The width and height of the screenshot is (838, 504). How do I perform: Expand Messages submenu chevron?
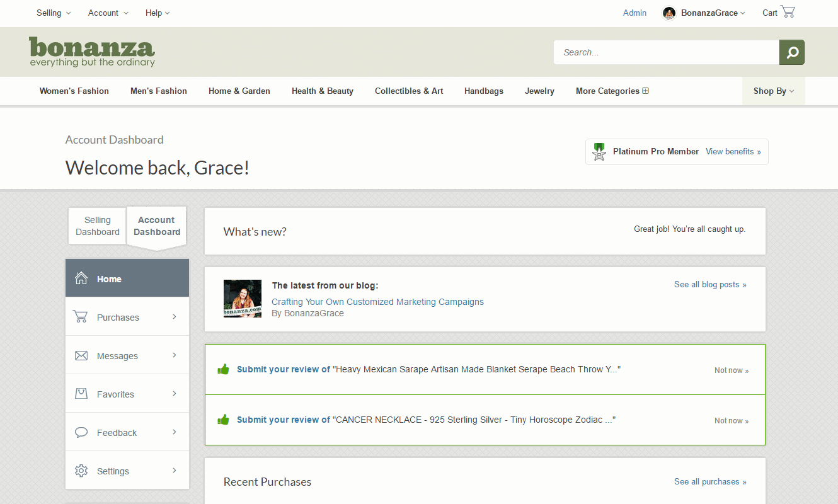tap(175, 355)
